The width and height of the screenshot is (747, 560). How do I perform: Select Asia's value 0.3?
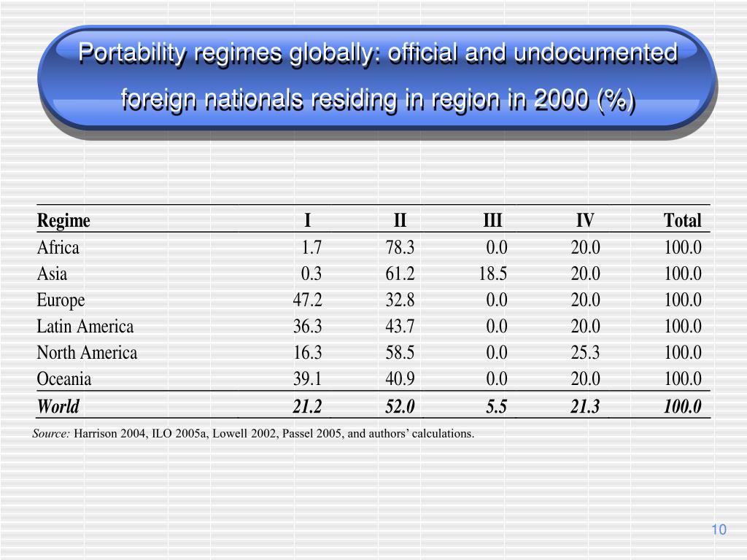311,274
